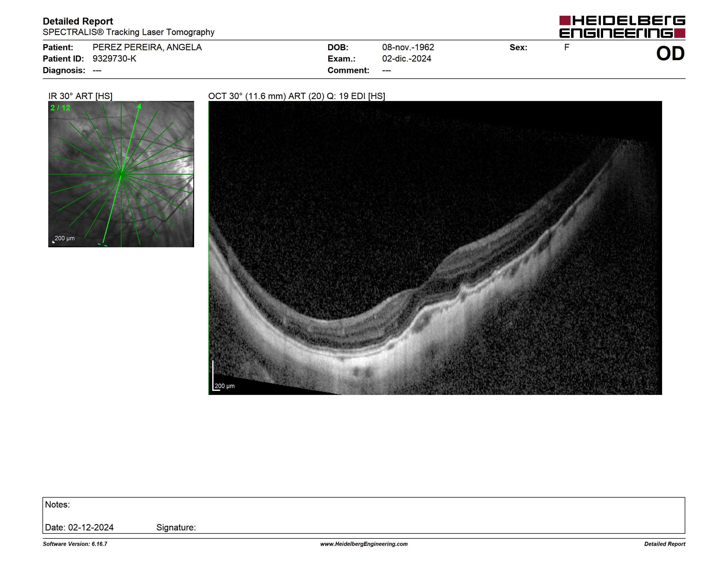Click the patient ID 9329730-K
Image resolution: width=728 pixels, height=563 pixels.
[x=114, y=59]
